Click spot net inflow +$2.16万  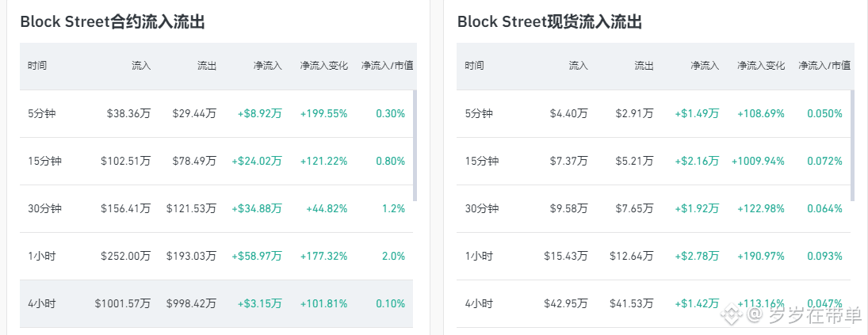pyautogui.click(x=697, y=162)
